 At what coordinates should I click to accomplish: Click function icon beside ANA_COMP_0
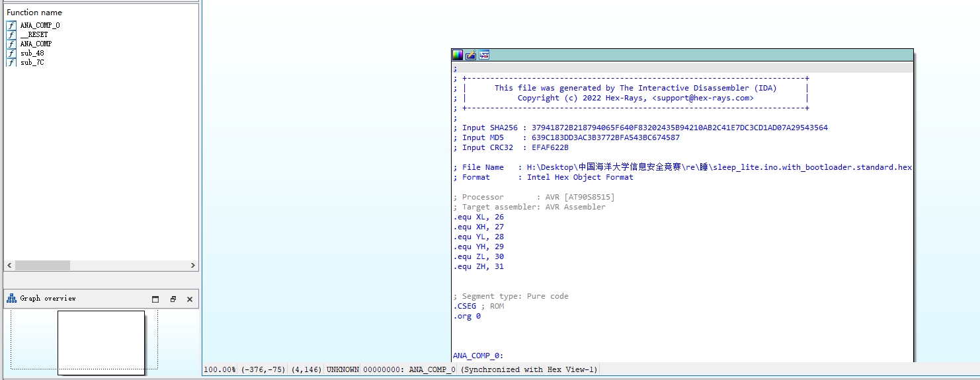11,25
